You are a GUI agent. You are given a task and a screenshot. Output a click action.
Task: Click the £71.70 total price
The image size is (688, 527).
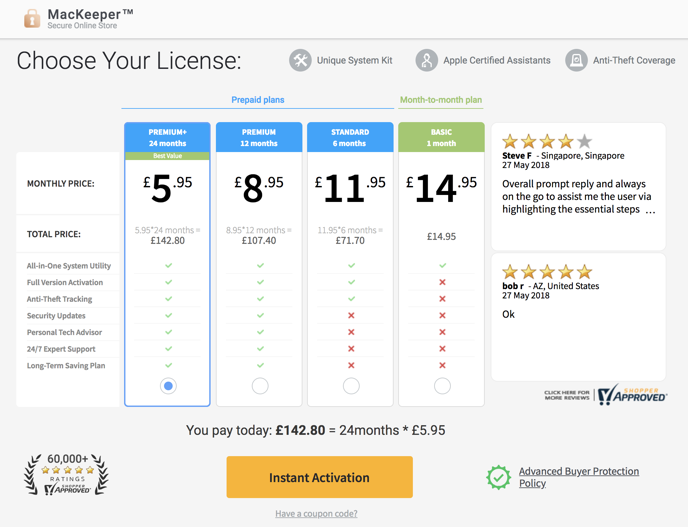350,240
